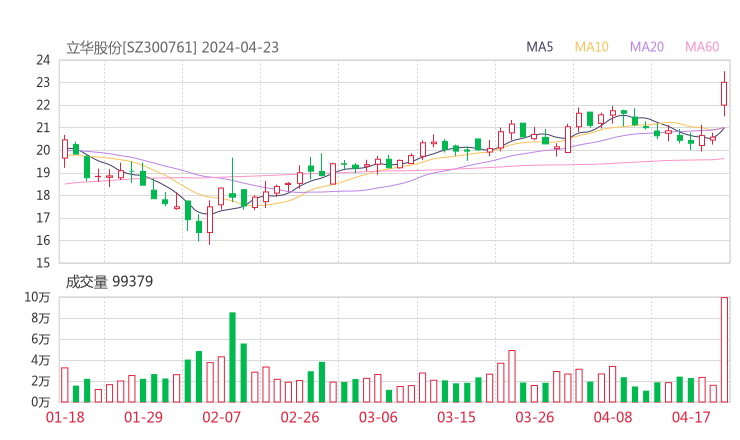Click the price axis label 23
The width and height of the screenshot is (740, 440).
pyautogui.click(x=43, y=83)
